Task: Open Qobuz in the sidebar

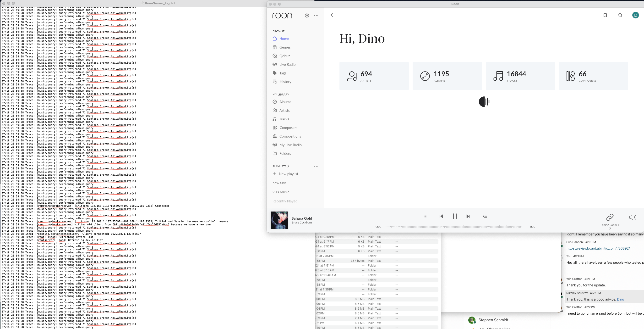Action: point(284,56)
